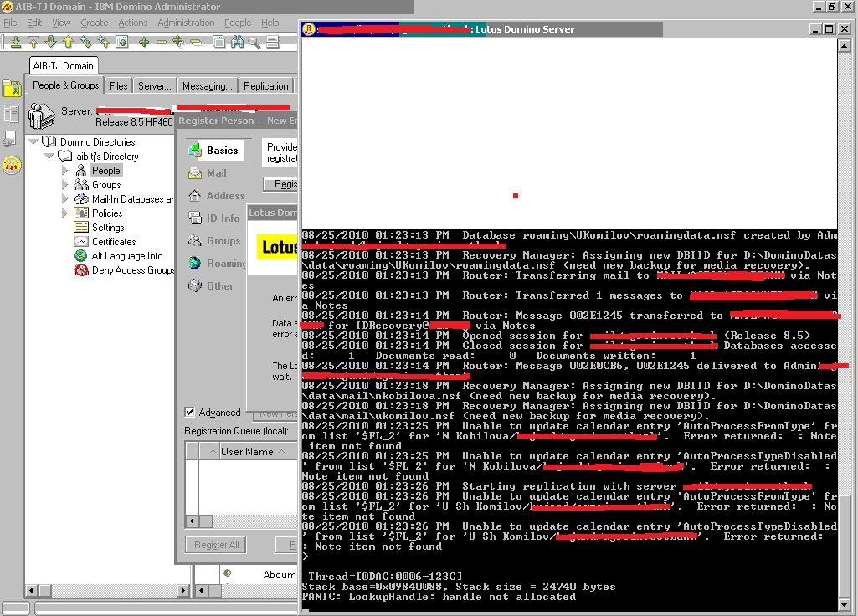The width and height of the screenshot is (858, 616).
Task: Open the Edit menu
Action: click(x=34, y=23)
